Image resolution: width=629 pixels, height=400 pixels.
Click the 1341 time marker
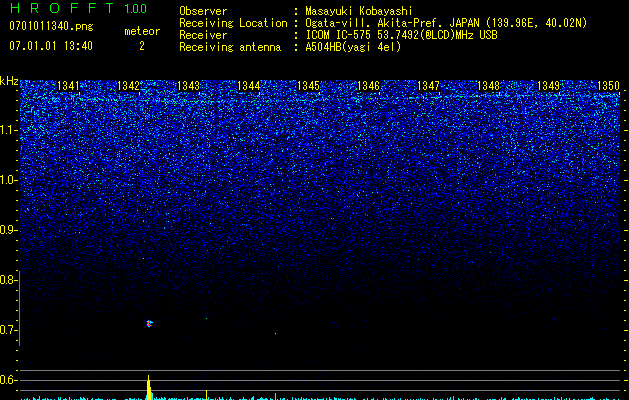tap(68, 86)
